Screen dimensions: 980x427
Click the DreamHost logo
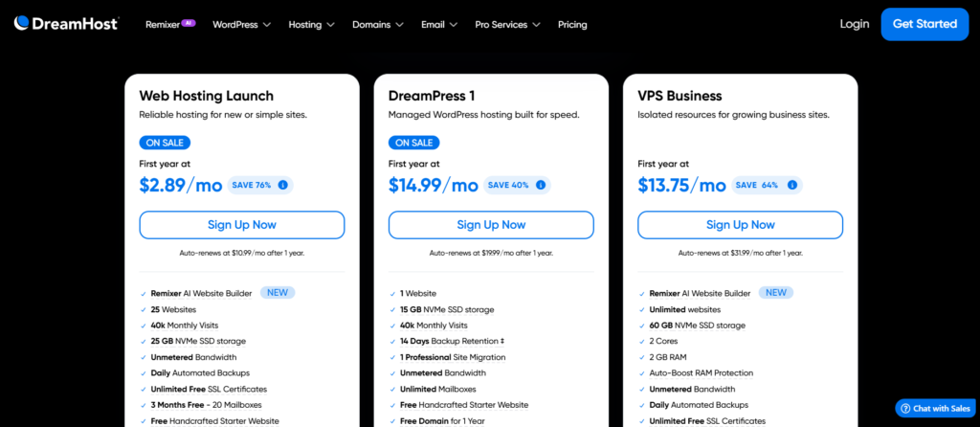click(66, 24)
